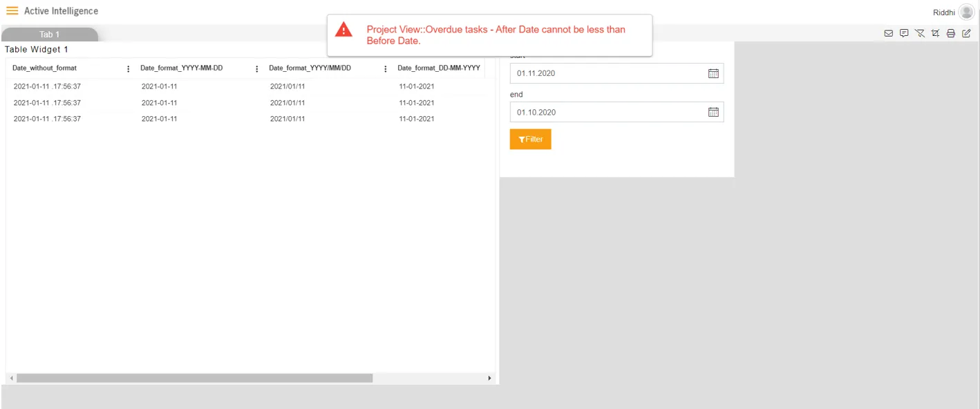Open Date_format_YYYY-MM-DD column options menu

pyautogui.click(x=257, y=69)
